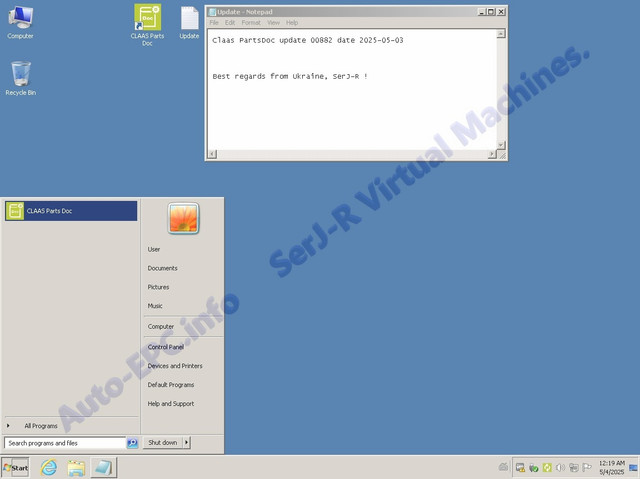The height and width of the screenshot is (479, 640).
Task: Click Notepad horizontal scrollbar right arrow
Action: pyautogui.click(x=492, y=154)
